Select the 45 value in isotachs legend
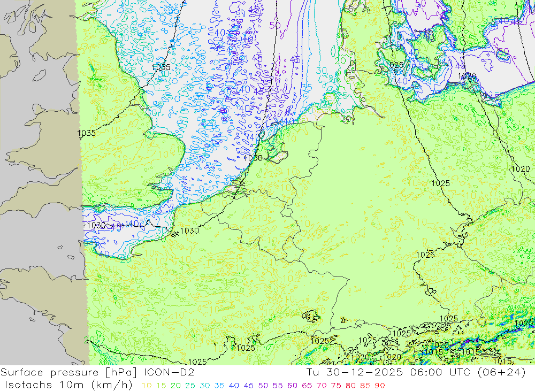Viewport: 535px width, 392px height. click(249, 386)
